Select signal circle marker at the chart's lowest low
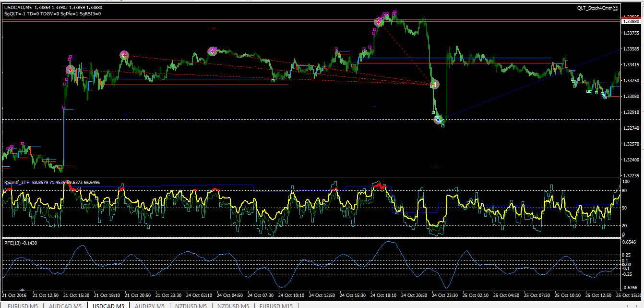This screenshot has width=644, height=308. 438,120
